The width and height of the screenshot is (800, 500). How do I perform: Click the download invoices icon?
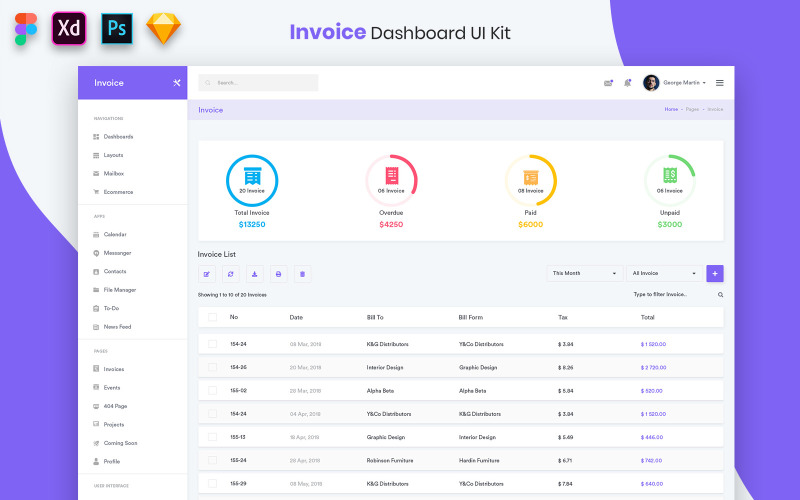click(x=255, y=273)
